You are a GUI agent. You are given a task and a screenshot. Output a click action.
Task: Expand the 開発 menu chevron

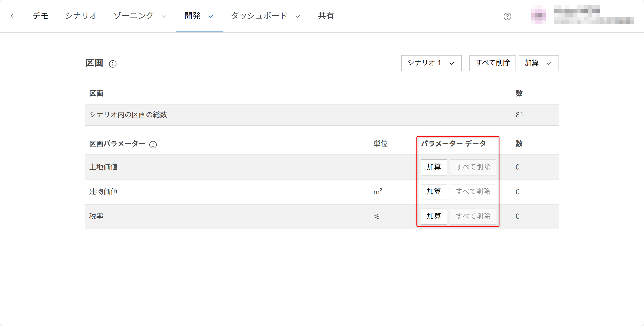click(210, 16)
